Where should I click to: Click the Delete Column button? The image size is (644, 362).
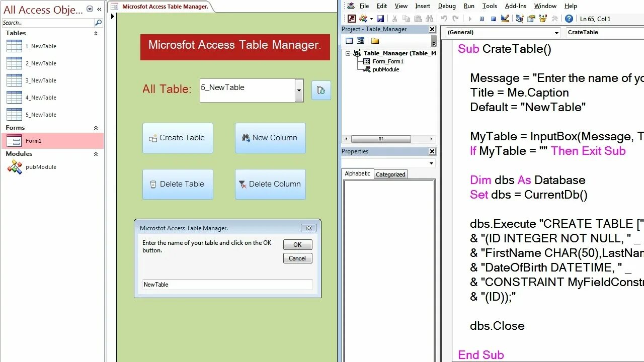tap(270, 184)
